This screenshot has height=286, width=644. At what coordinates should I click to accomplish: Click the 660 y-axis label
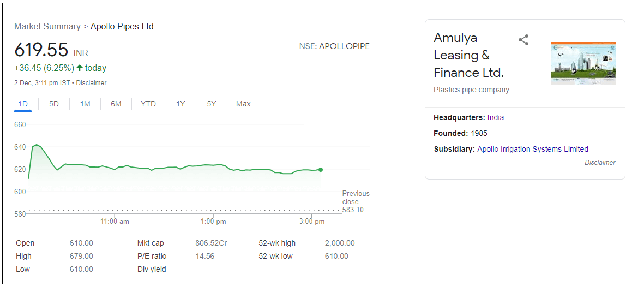click(20, 124)
